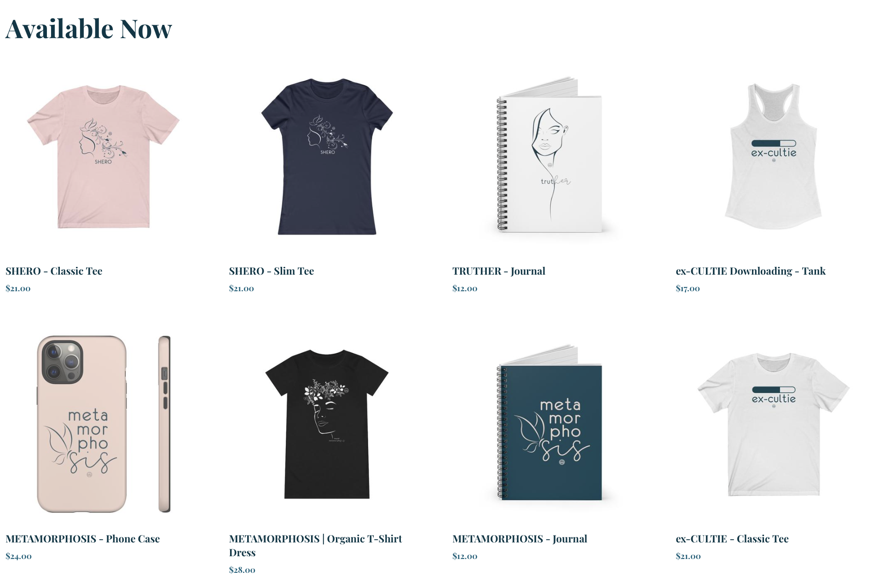Click the $17.00 tank price
The width and height of the screenshot is (879, 588).
coord(688,288)
